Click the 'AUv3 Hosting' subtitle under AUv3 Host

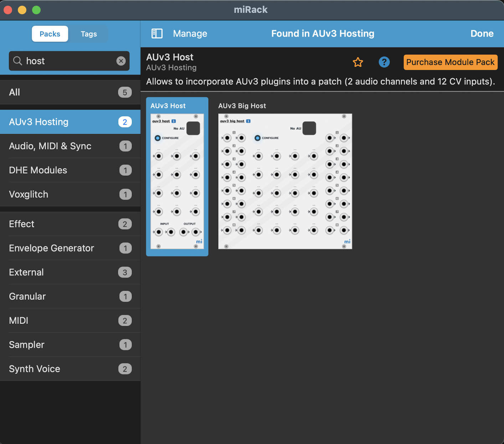point(171,68)
